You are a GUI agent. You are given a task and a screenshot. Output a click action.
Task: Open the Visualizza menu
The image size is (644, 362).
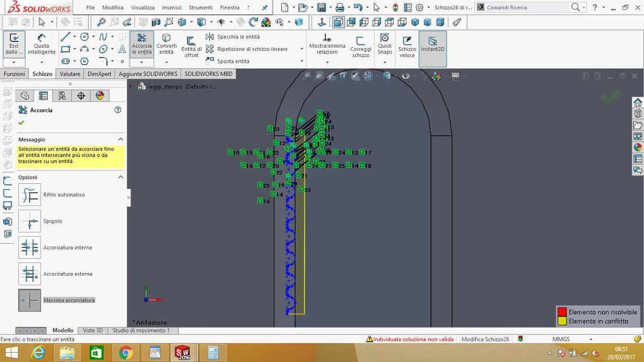[143, 8]
